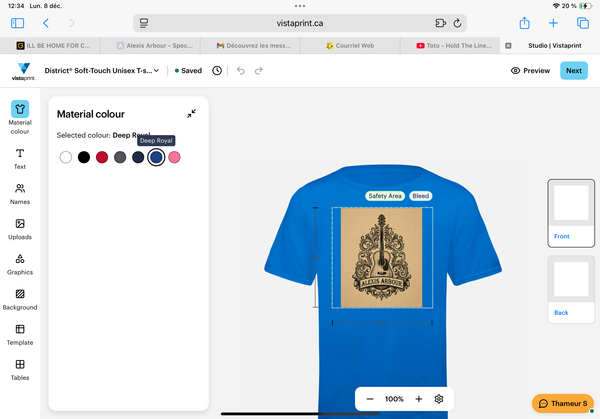This screenshot has height=419, width=600.
Task: Open canvas settings gear near zoom
Action: (438, 399)
